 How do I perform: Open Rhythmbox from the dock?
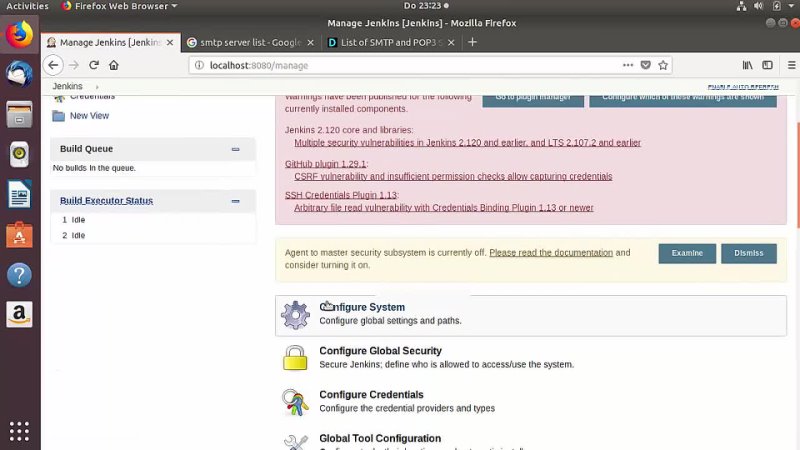click(x=19, y=154)
